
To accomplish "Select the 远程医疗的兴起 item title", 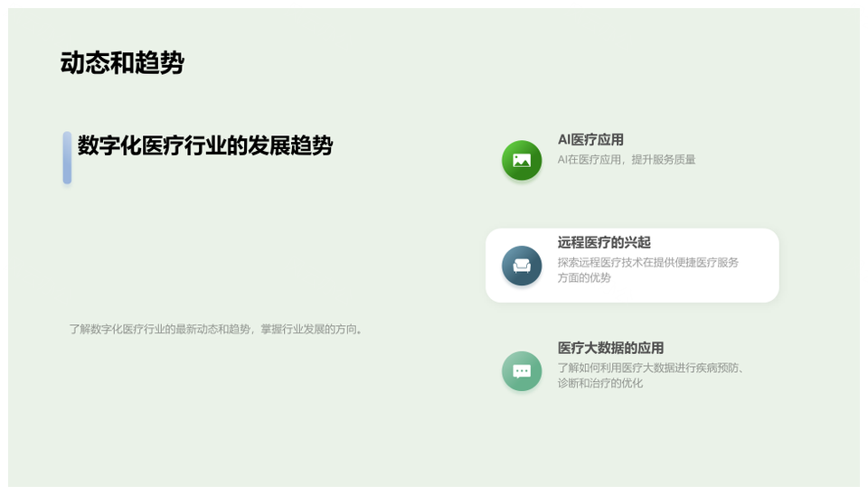I will pyautogui.click(x=604, y=243).
